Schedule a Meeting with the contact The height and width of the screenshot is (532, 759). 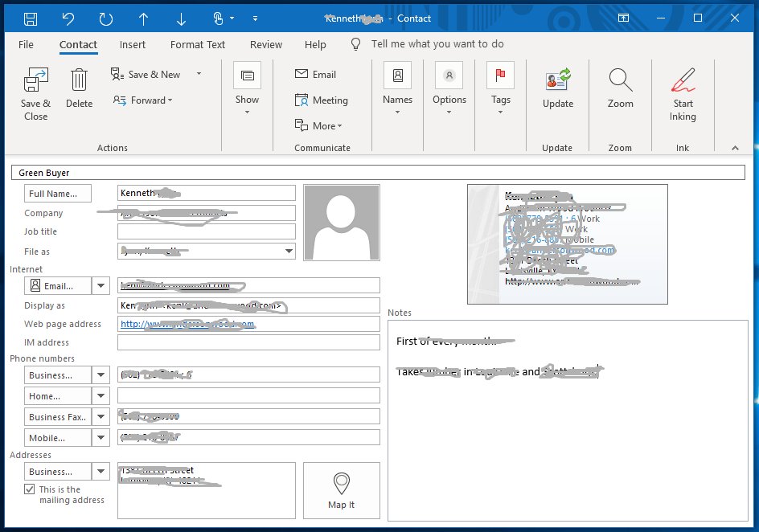[322, 100]
